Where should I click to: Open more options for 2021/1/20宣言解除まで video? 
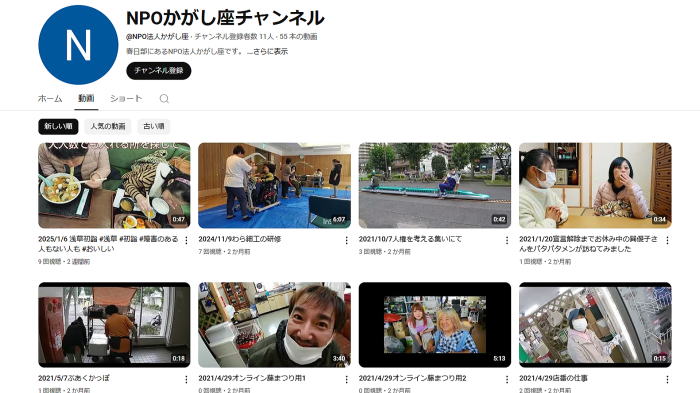point(667,240)
